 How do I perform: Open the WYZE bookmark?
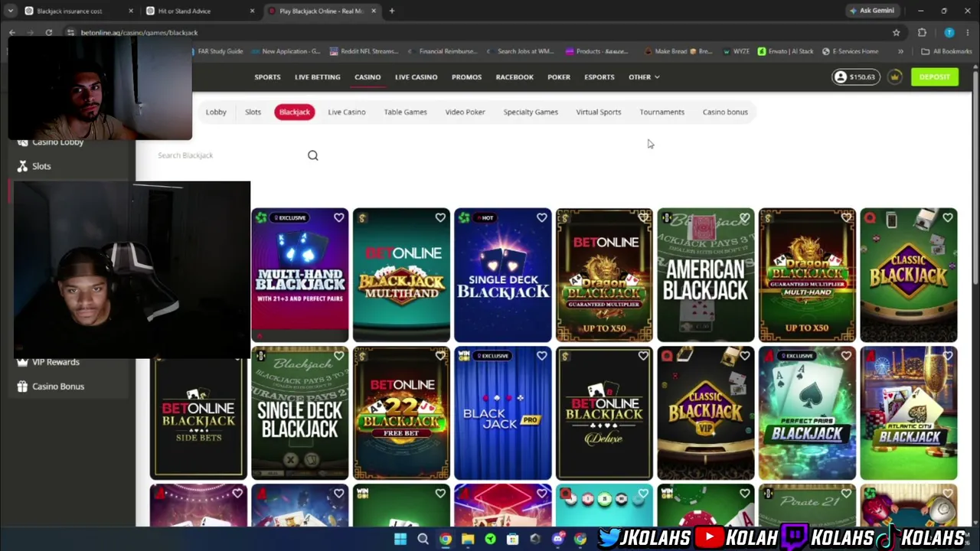point(735,51)
